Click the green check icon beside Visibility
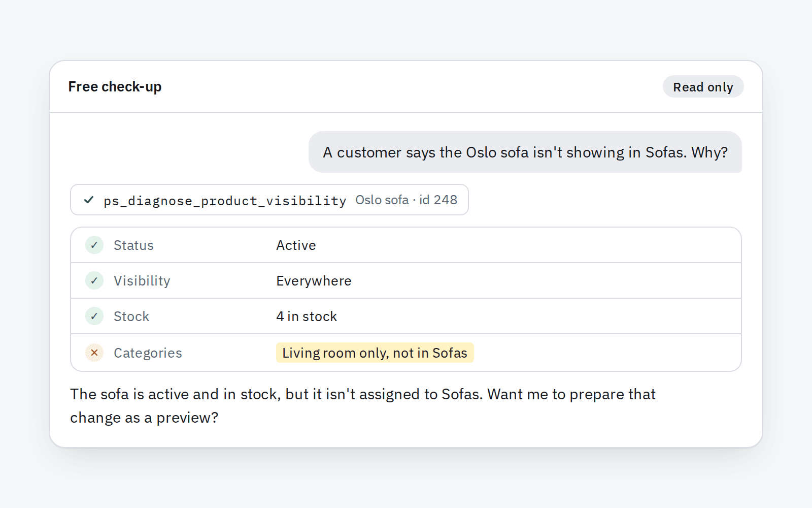Screen dimensions: 812x508 click(94, 280)
